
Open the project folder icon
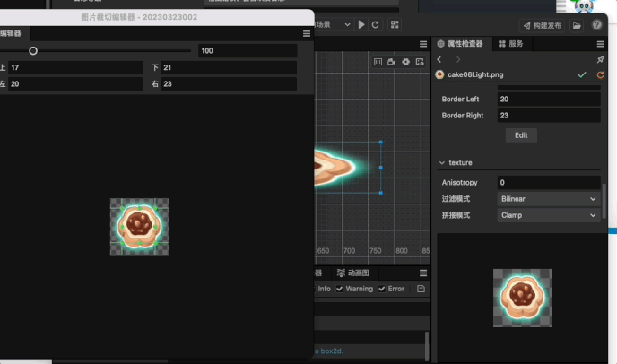tap(577, 26)
